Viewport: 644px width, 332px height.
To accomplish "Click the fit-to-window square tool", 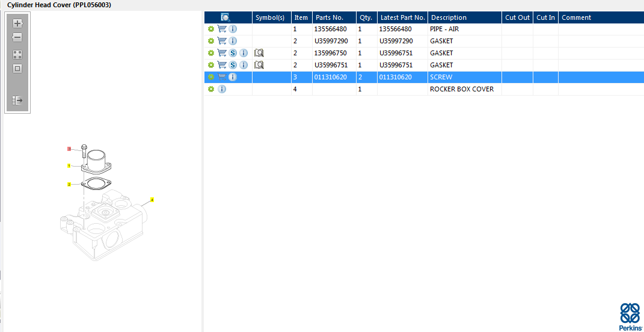I will point(17,69).
